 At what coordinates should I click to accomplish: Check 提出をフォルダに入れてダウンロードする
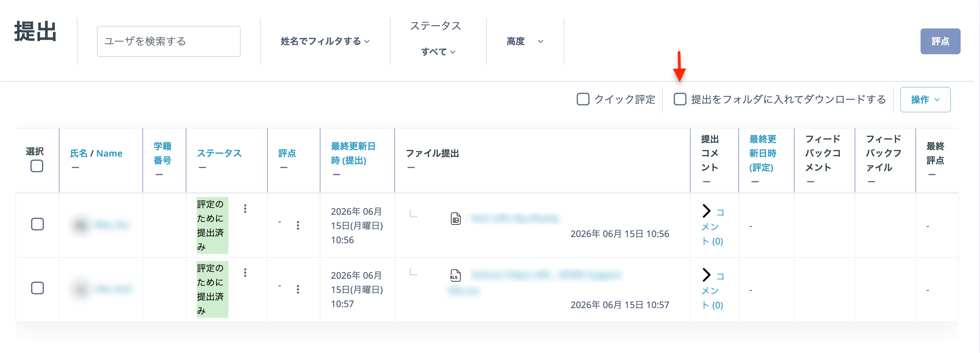pyautogui.click(x=680, y=99)
